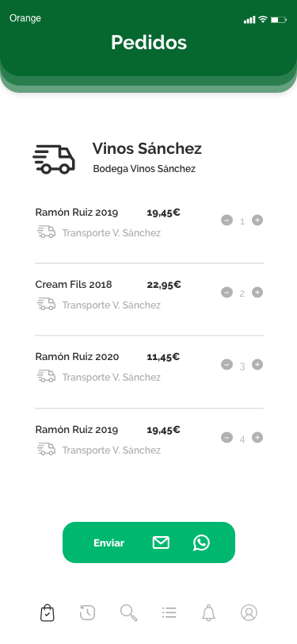This screenshot has width=297, height=644.
Task: Open the order history clock icon
Action: [x=87, y=613]
